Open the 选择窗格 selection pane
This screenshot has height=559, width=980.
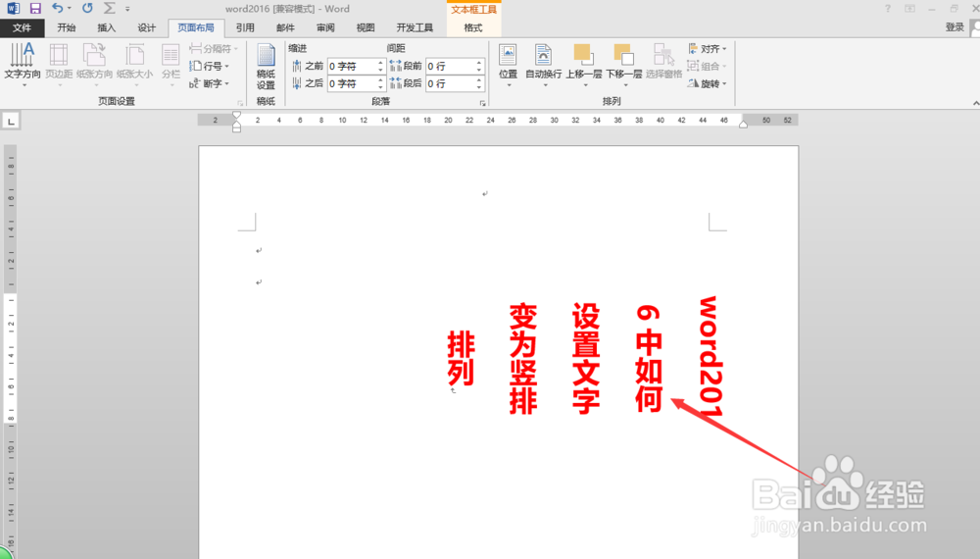click(663, 61)
